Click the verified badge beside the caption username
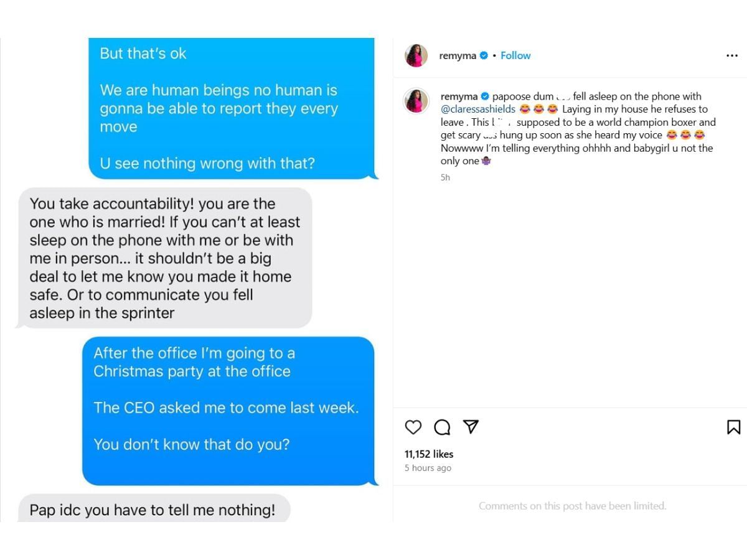Screen dimensions: 747x560 click(x=486, y=96)
